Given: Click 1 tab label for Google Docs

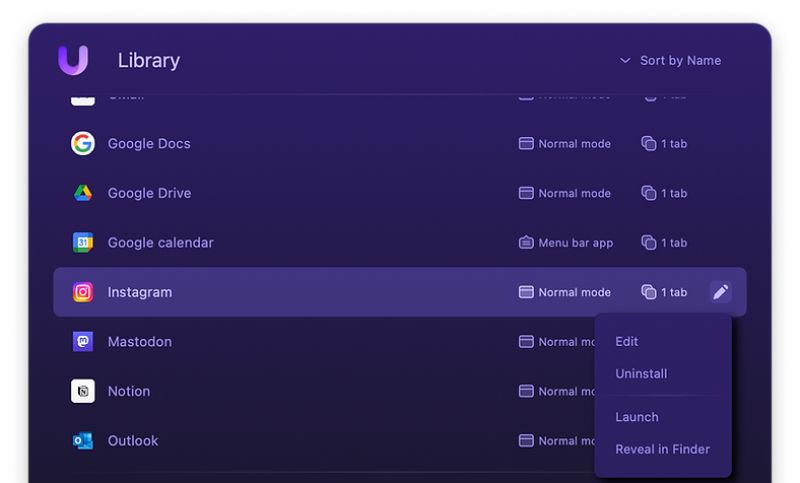Looking at the screenshot, I should click(x=674, y=144).
